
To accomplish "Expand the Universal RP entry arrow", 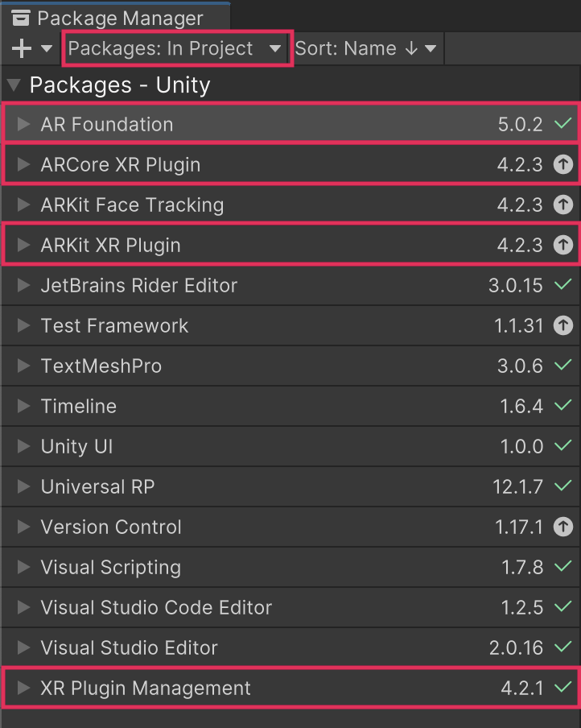I will click(24, 487).
